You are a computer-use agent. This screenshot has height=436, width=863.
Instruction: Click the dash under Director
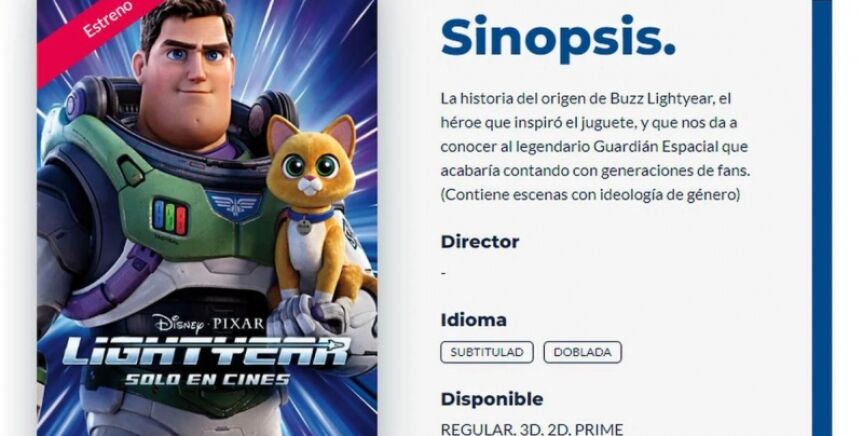pyautogui.click(x=444, y=273)
